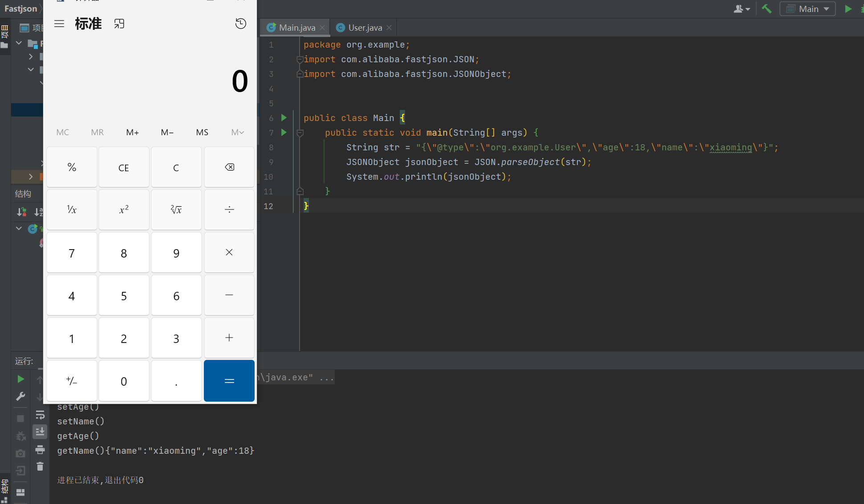Click the Calculator display value 0

click(x=239, y=81)
